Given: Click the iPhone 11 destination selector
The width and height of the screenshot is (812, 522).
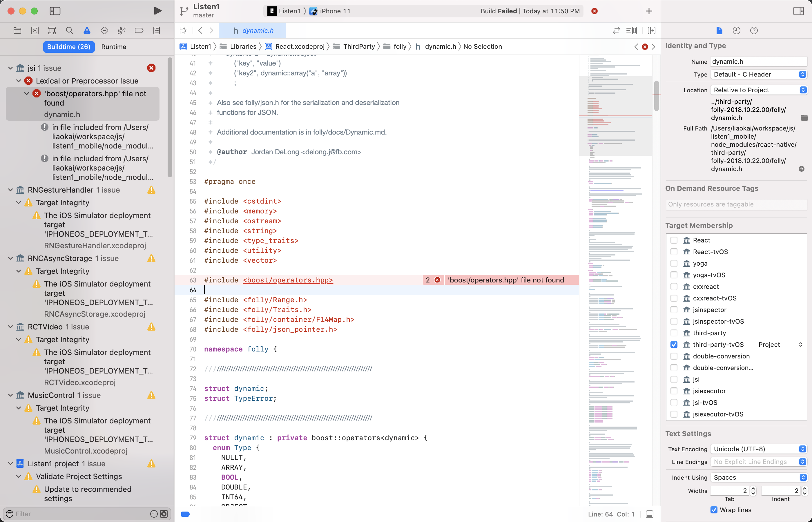Looking at the screenshot, I should click(x=334, y=11).
